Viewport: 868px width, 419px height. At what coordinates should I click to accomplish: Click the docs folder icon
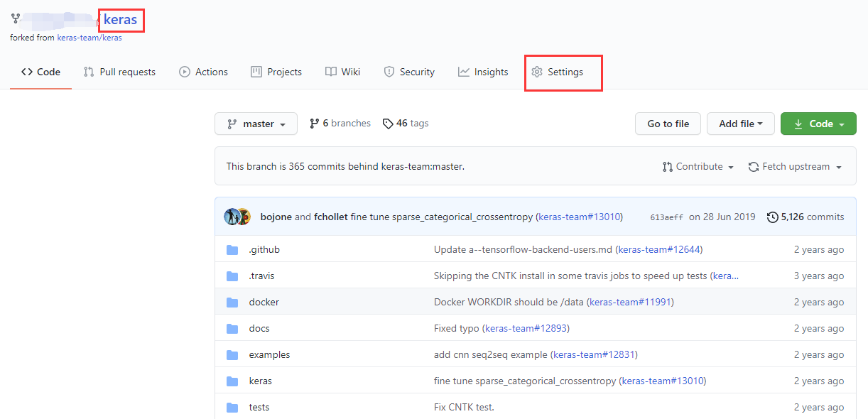(x=232, y=329)
